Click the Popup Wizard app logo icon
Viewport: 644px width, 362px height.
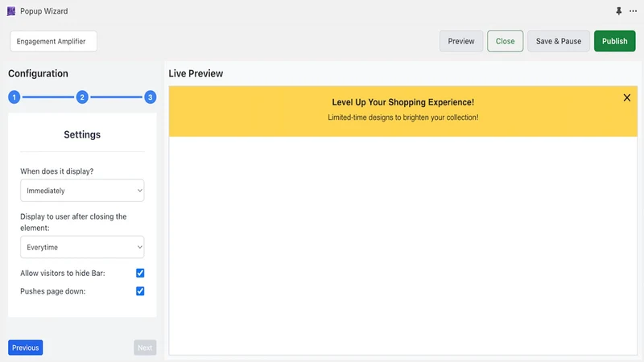[11, 11]
